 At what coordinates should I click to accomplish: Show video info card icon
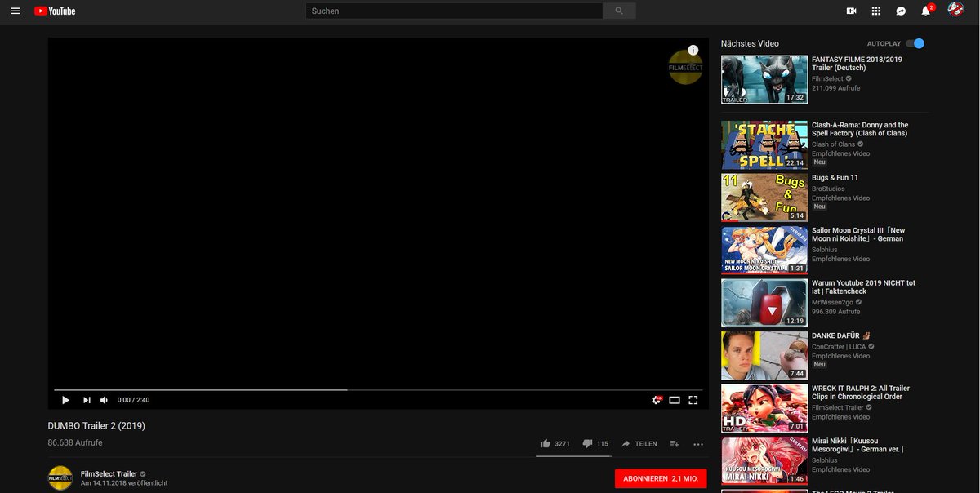pyautogui.click(x=693, y=50)
